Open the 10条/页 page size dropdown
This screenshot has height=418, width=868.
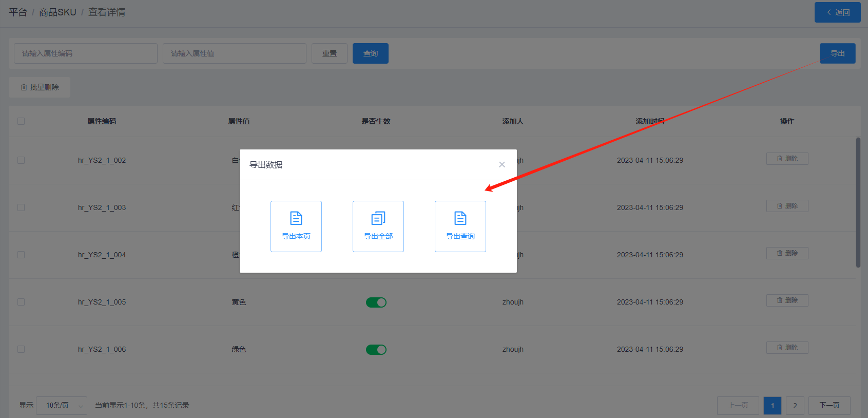pos(62,405)
